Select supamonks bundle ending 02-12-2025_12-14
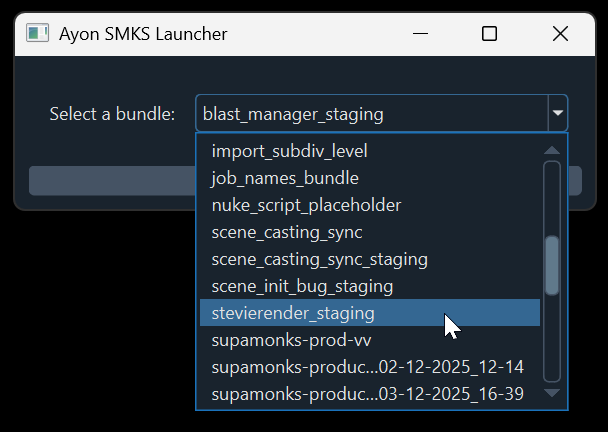This screenshot has height=432, width=608. point(367,368)
